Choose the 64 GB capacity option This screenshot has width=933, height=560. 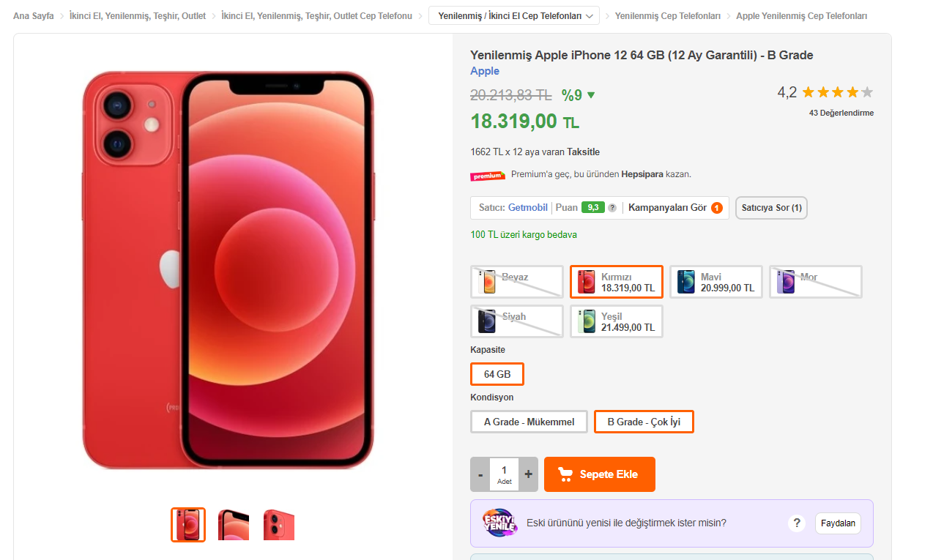pos(497,374)
